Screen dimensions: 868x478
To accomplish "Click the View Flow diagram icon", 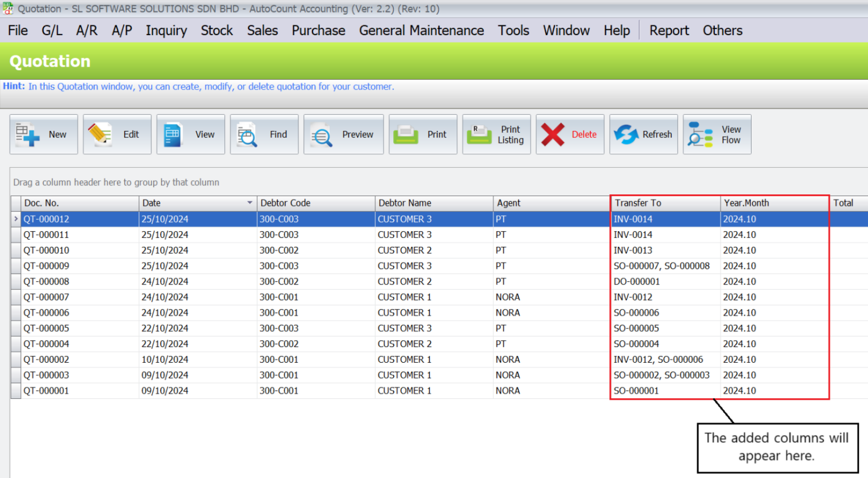I will (x=700, y=134).
